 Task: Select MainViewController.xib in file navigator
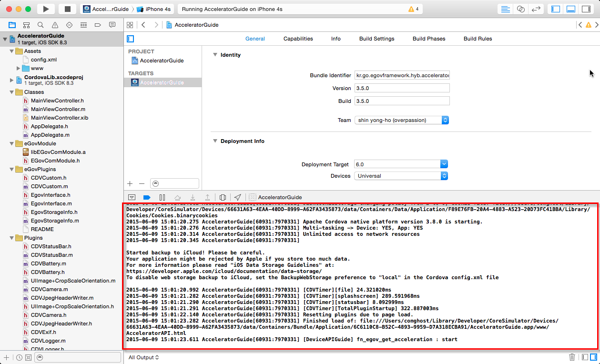[x=60, y=118]
